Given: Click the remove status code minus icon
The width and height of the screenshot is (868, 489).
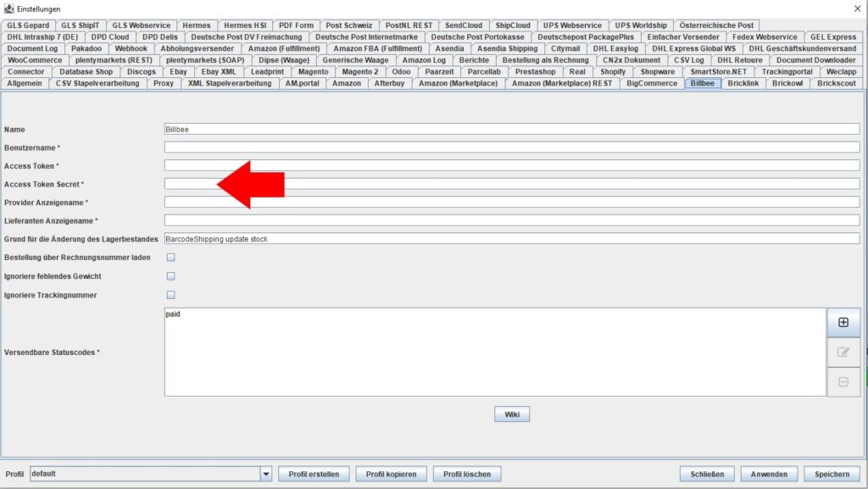Looking at the screenshot, I should (x=843, y=381).
